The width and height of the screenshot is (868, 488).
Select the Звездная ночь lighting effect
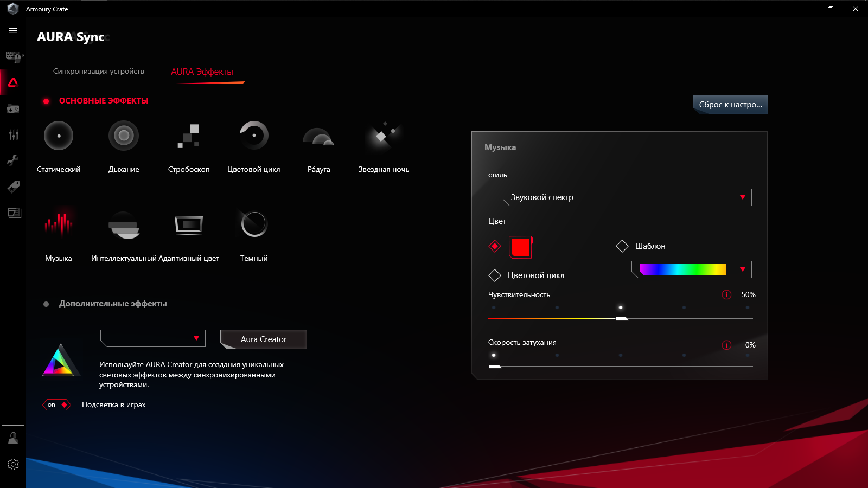384,136
